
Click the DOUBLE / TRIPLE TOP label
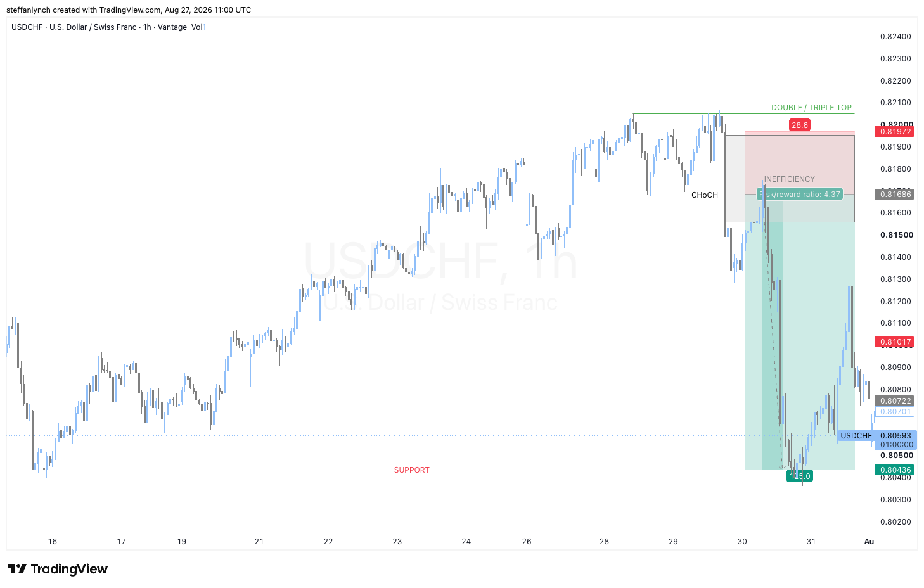coord(811,108)
